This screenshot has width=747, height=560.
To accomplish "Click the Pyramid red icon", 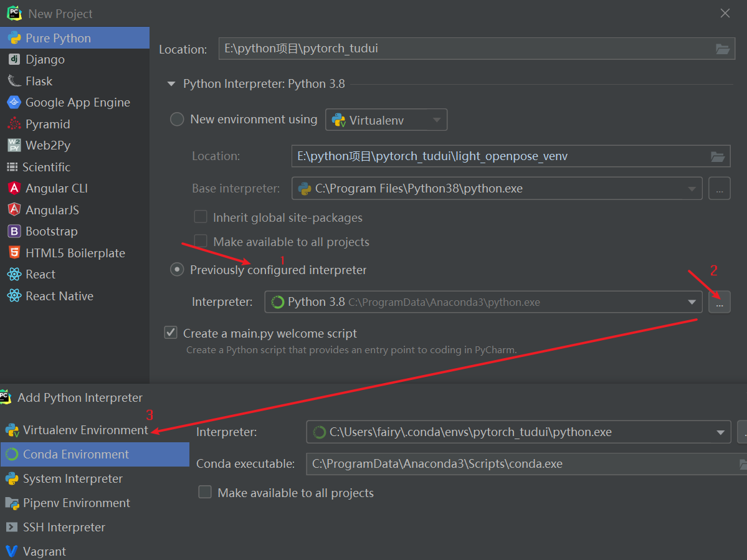I will pos(14,124).
